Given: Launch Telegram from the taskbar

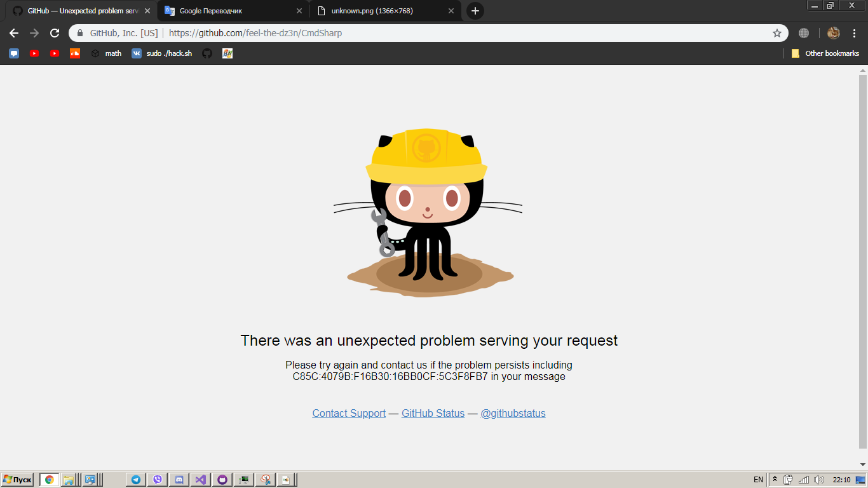Looking at the screenshot, I should coord(136,480).
